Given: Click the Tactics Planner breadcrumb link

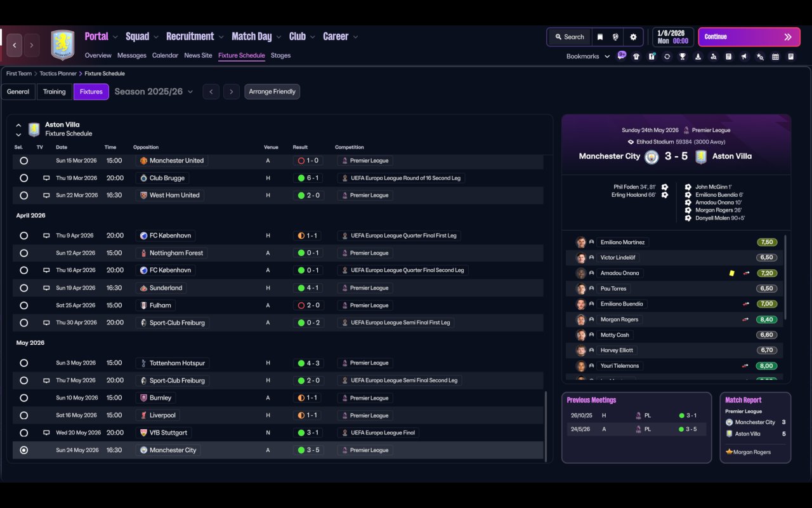Looking at the screenshot, I should point(58,74).
